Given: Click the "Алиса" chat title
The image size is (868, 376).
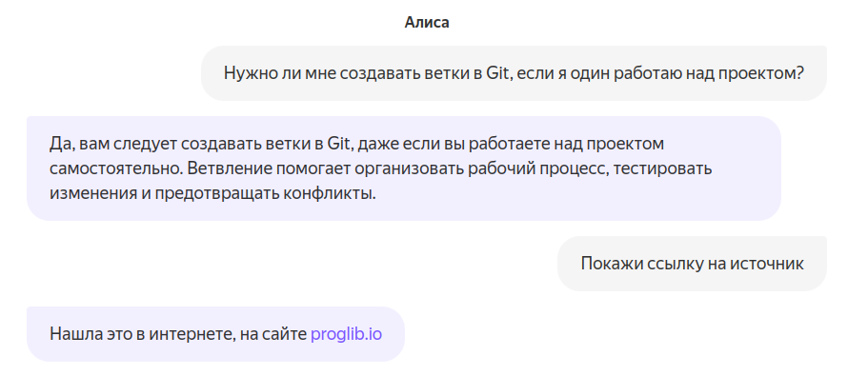Looking at the screenshot, I should [x=427, y=23].
